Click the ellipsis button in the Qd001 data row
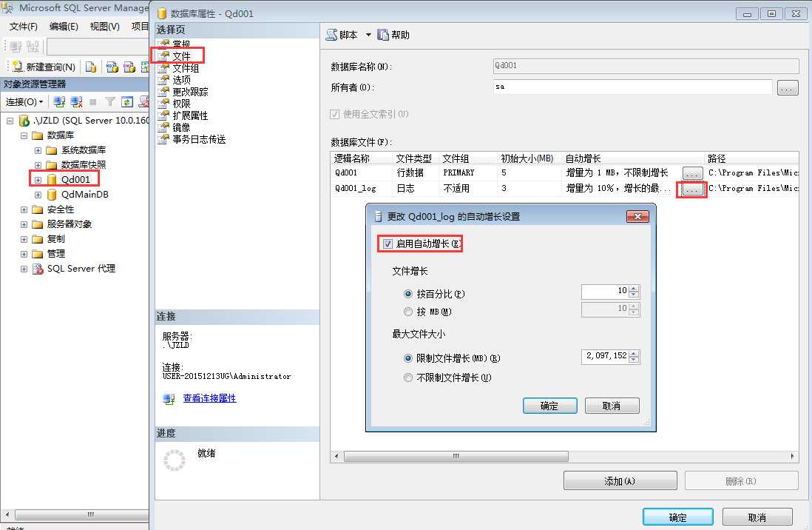812x530 pixels. point(692,173)
